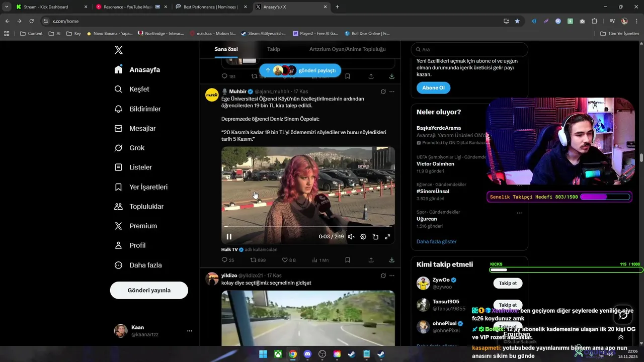Switch to Takip tab
Screen dimensions: 644x362
click(274, 49)
